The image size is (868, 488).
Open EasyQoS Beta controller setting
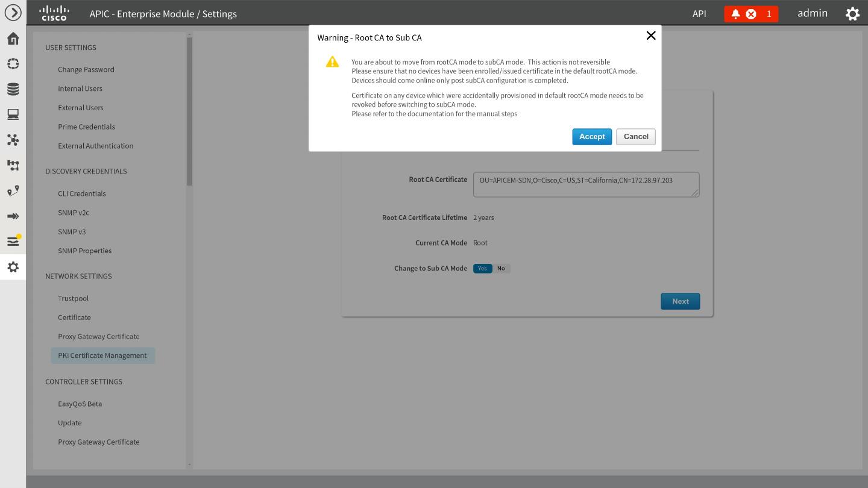[80, 404]
